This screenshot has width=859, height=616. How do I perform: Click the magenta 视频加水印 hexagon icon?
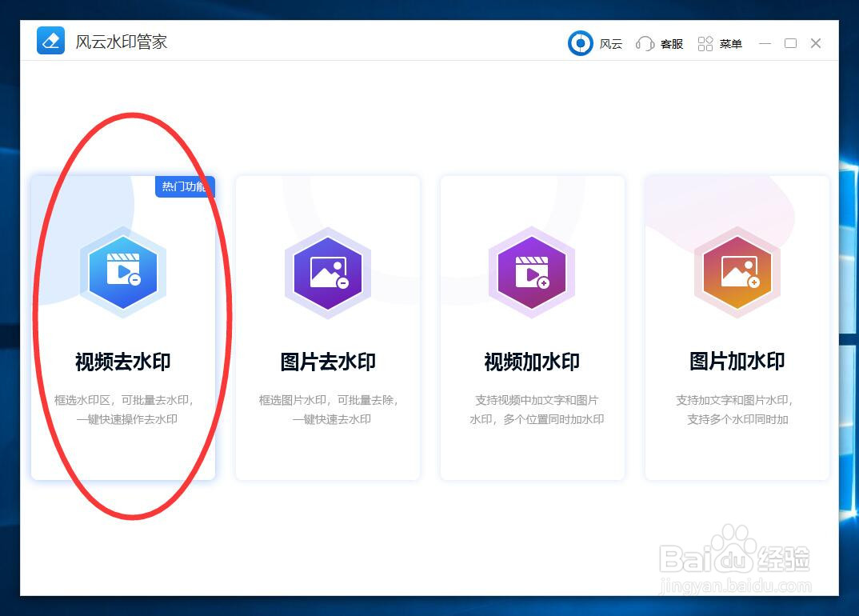pos(532,272)
